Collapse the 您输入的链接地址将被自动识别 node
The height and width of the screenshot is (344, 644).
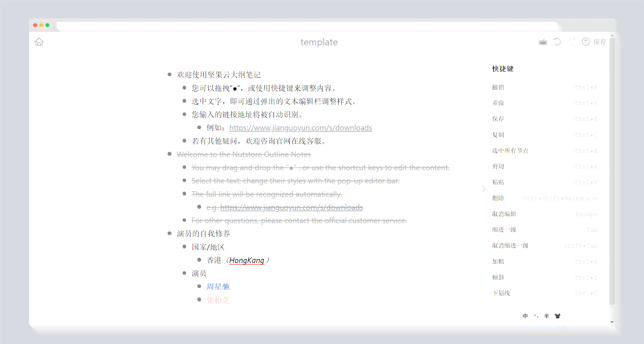174,114
